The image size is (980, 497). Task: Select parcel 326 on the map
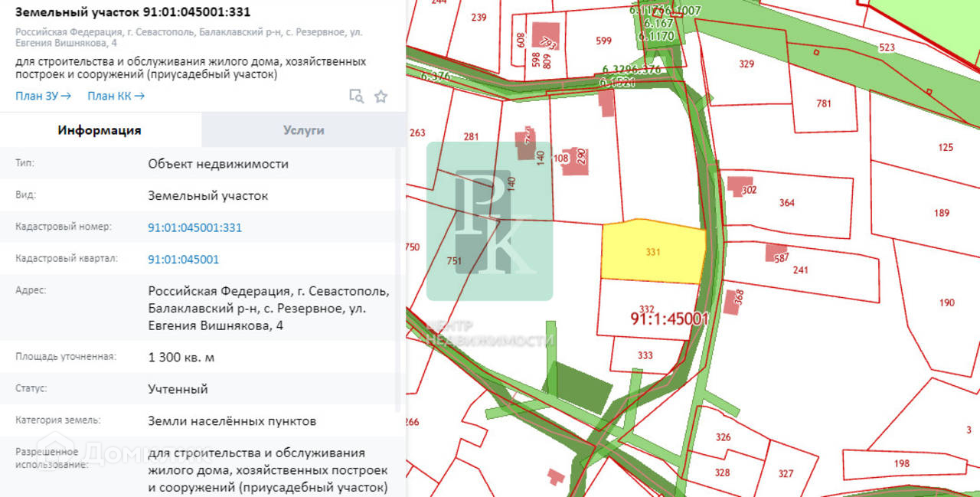coord(723,437)
